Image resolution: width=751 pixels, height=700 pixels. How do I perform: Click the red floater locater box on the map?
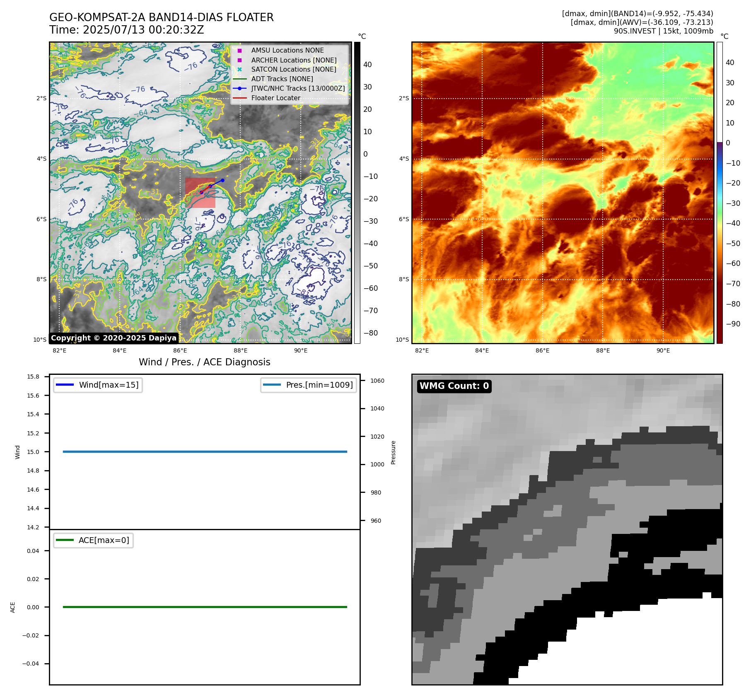(x=200, y=193)
